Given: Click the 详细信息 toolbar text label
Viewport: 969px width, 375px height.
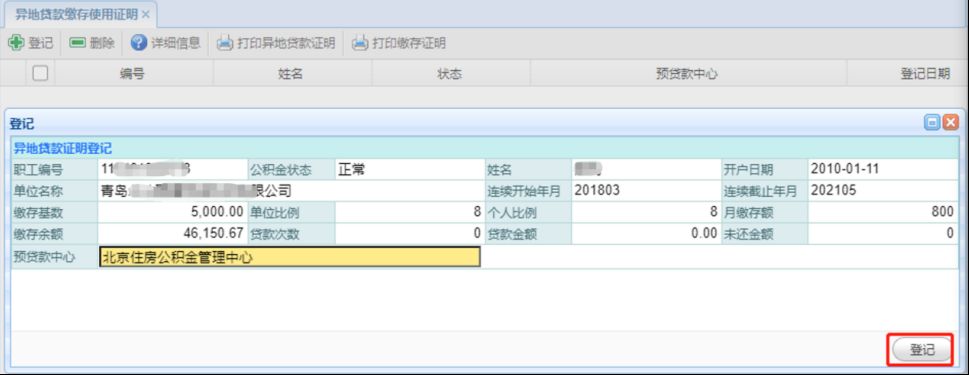Looking at the screenshot, I should click(x=176, y=43).
